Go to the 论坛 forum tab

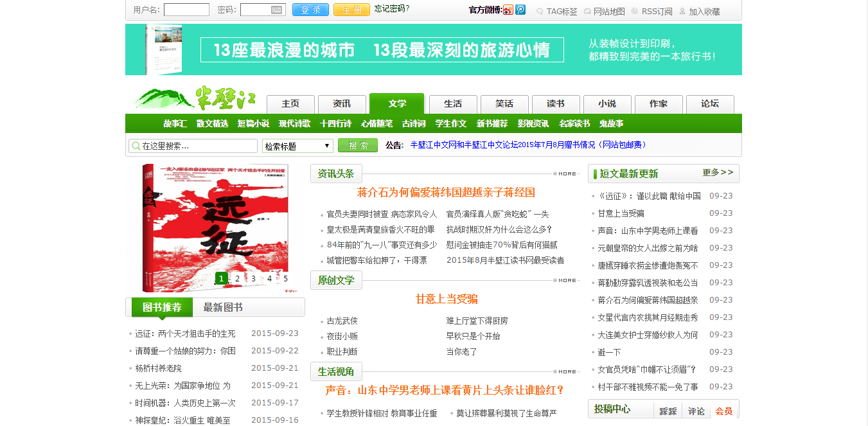click(x=710, y=104)
